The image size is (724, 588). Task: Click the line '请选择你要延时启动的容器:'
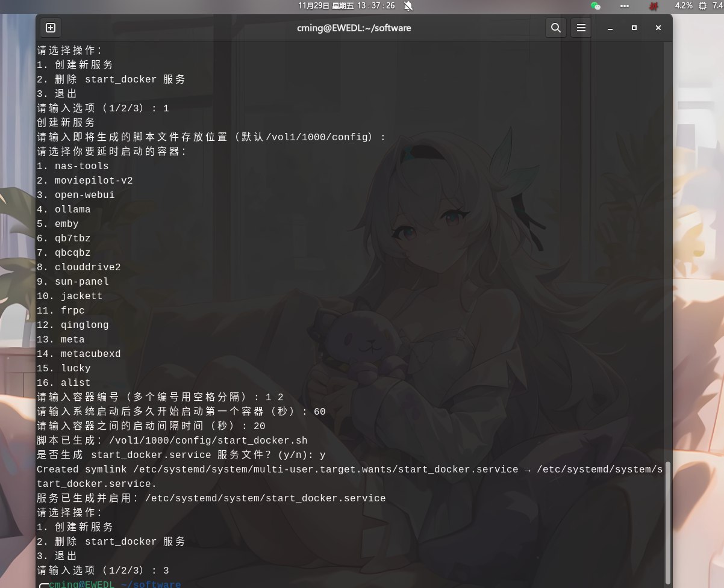[x=112, y=152]
